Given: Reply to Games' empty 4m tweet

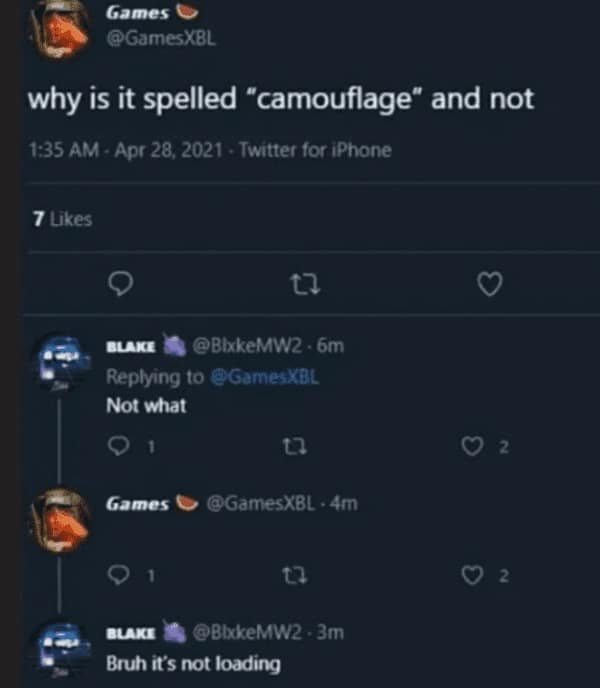Looking at the screenshot, I should point(119,575).
